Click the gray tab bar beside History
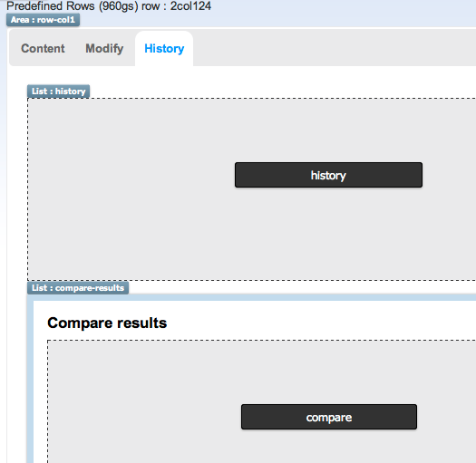476x463 pixels. [334, 48]
